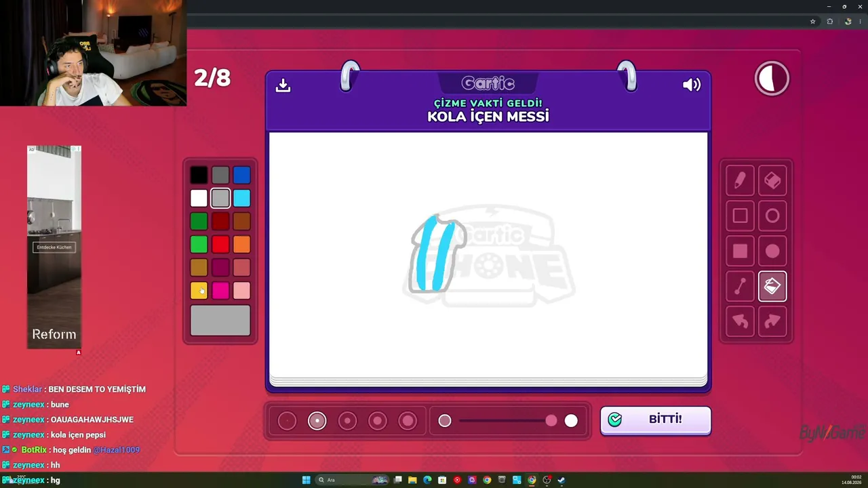Image resolution: width=868 pixels, height=488 pixels.
Task: Pick the dark gray color swatch
Action: tap(220, 176)
